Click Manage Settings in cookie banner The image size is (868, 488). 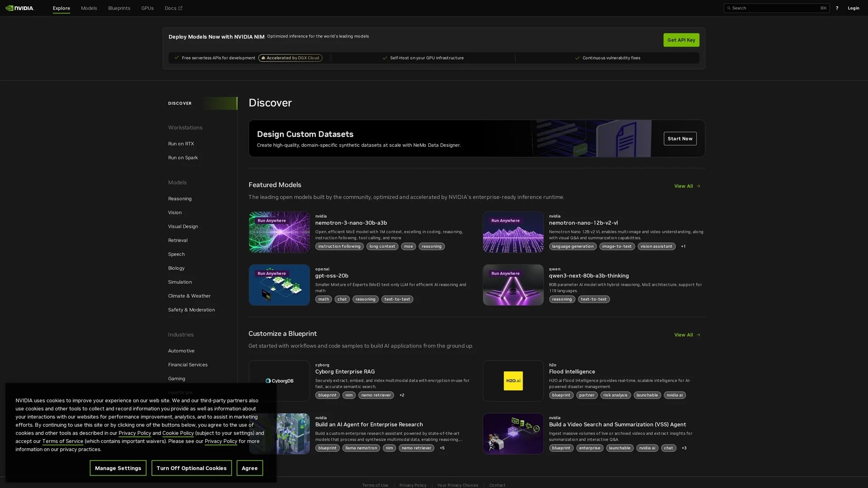[118, 468]
